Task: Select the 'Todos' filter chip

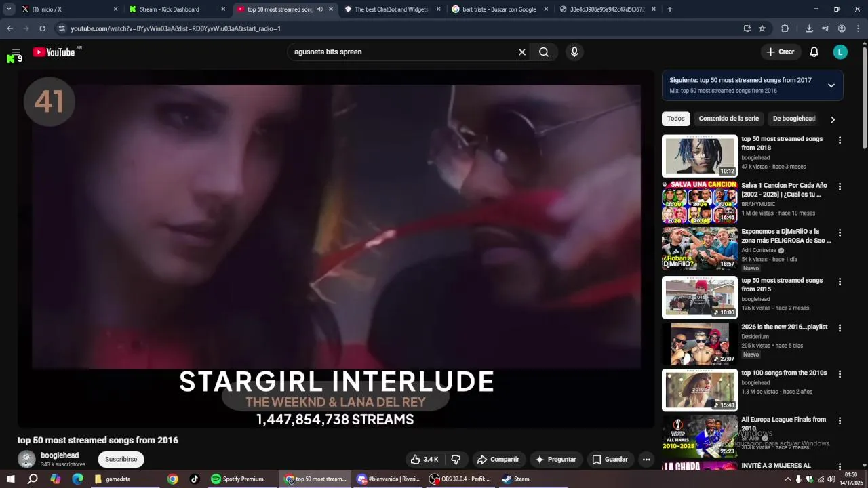Action: [676, 119]
